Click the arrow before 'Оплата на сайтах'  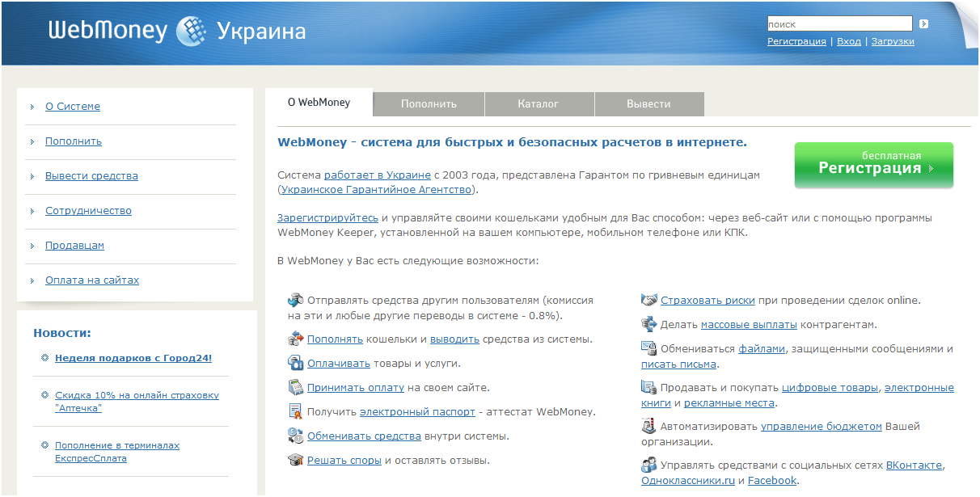click(x=32, y=280)
